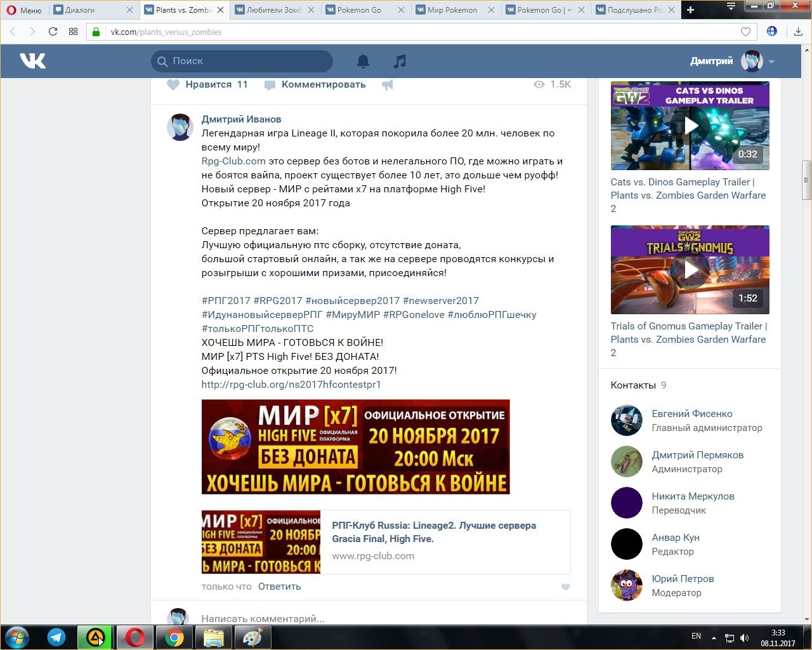
Task: Open contact Никита Меркулов
Action: coord(693,496)
